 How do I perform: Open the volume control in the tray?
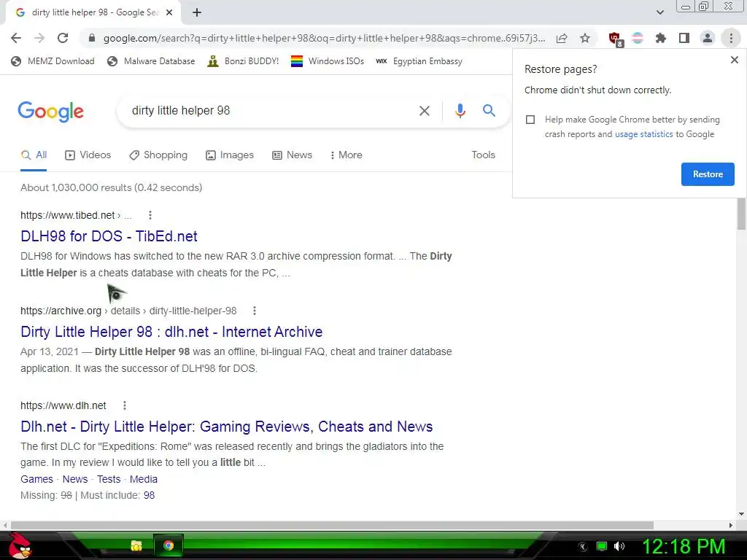pos(619,546)
